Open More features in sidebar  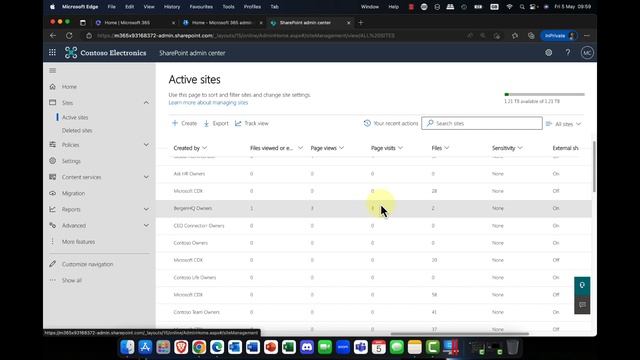click(x=78, y=242)
